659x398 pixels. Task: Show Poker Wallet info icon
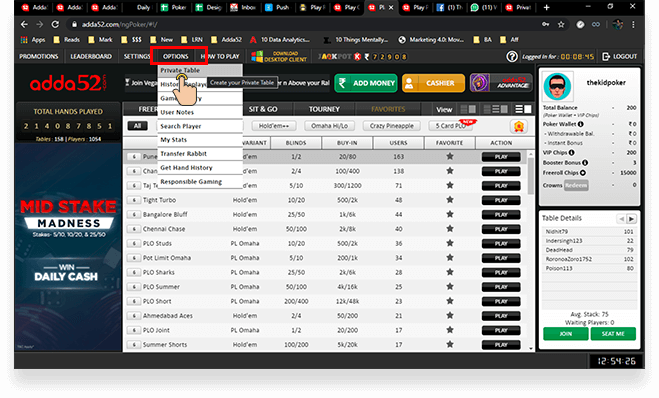(x=580, y=124)
